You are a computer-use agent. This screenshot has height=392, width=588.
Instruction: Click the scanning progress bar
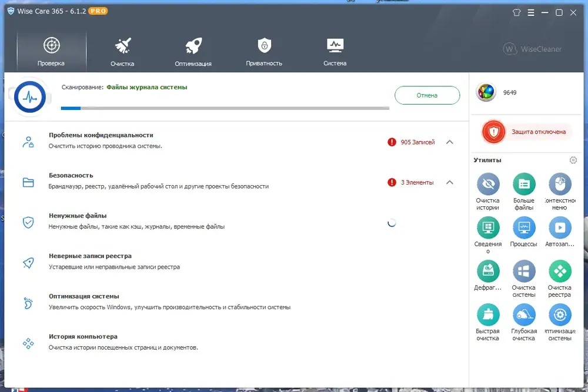pyautogui.click(x=225, y=108)
